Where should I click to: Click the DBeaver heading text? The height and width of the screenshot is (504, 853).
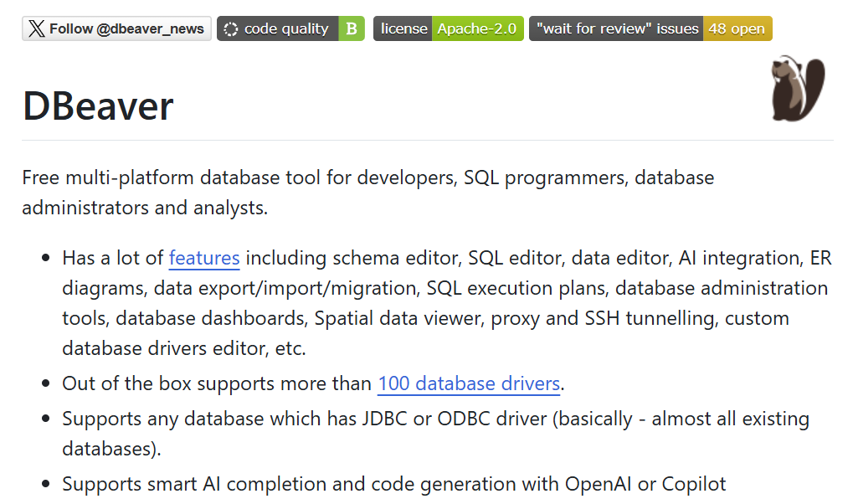pos(98,105)
